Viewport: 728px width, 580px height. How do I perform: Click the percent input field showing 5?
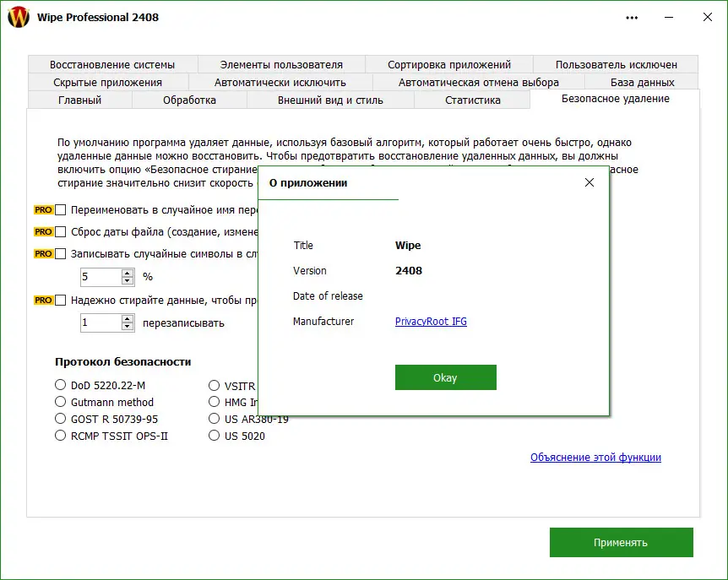coord(101,277)
